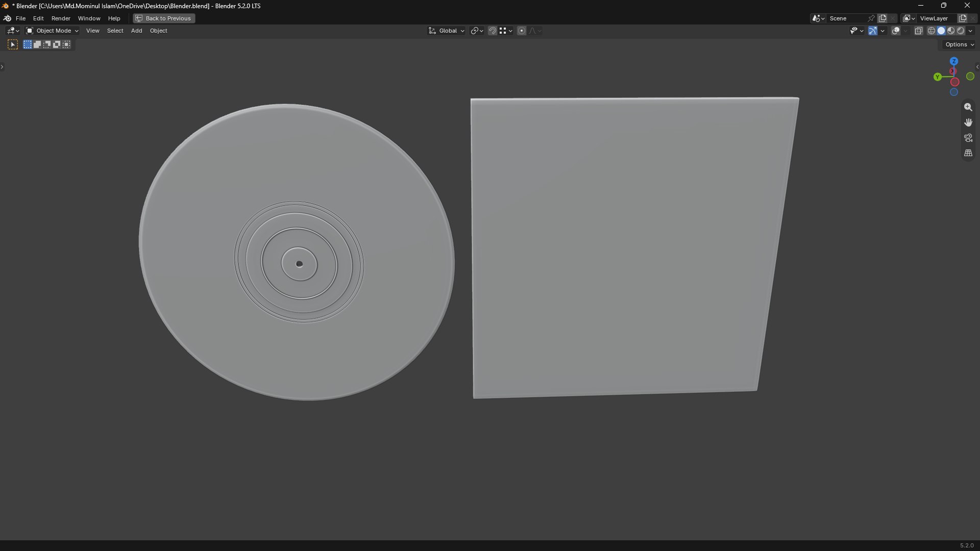This screenshot has width=980, height=551.
Task: Expand the viewport shading options arrow
Action: 970,31
